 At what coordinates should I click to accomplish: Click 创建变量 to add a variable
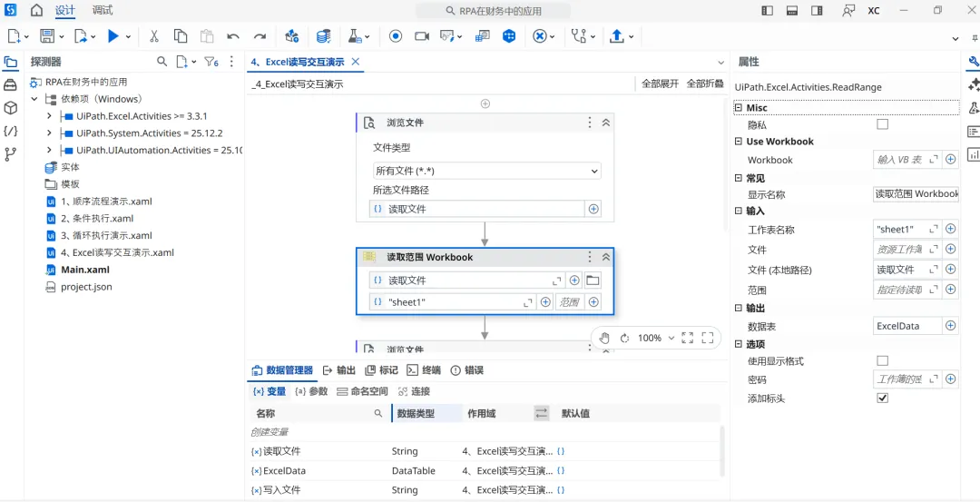[x=269, y=432]
